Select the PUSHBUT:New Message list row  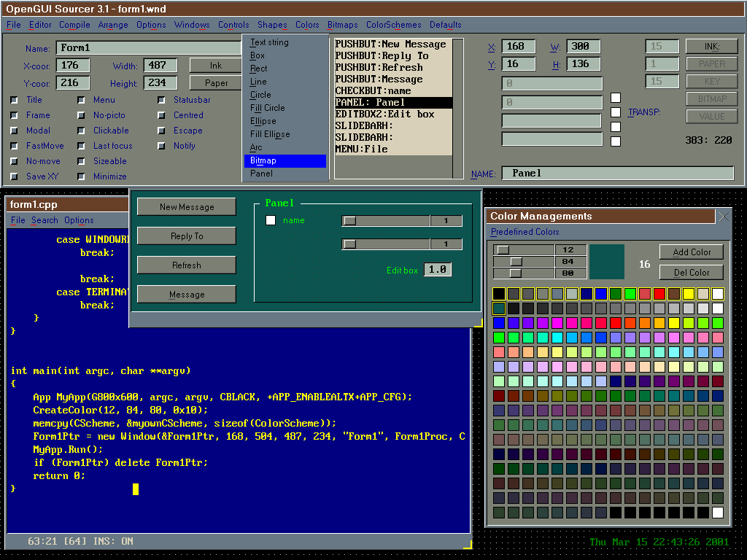[x=393, y=44]
